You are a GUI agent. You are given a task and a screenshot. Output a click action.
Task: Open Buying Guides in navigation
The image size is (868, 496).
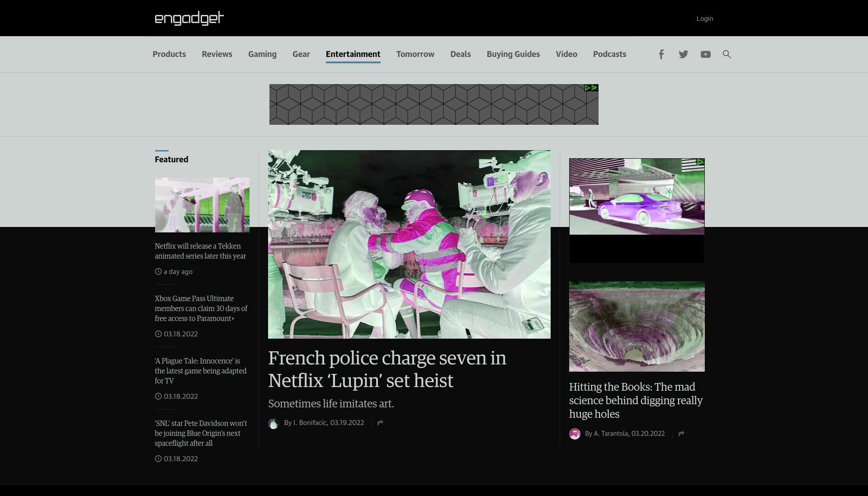point(513,54)
